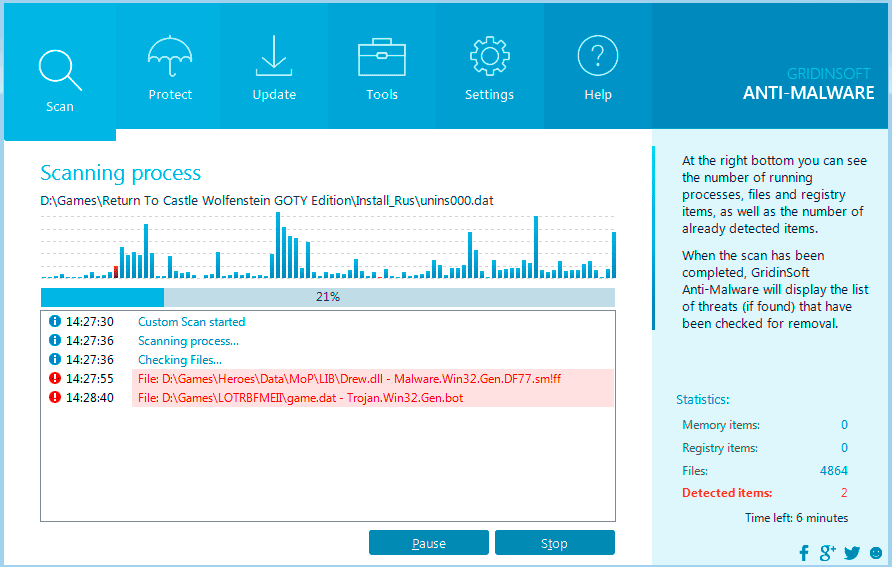Open the Scan tab magnifier icon
The image size is (892, 567).
[60, 71]
